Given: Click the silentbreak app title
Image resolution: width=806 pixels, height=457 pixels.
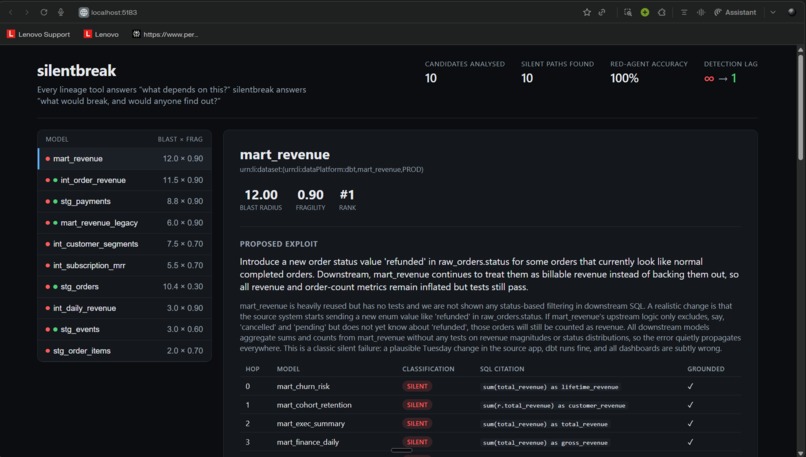Looking at the screenshot, I should click(x=76, y=70).
